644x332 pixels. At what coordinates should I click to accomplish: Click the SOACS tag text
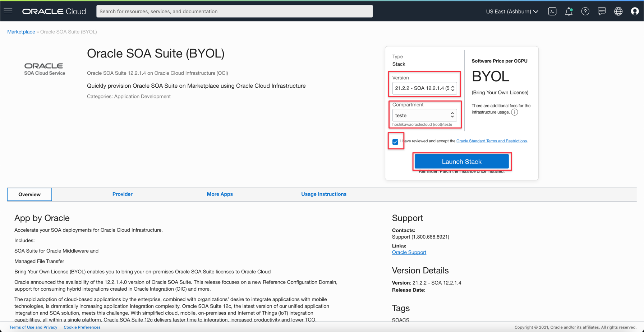click(401, 320)
